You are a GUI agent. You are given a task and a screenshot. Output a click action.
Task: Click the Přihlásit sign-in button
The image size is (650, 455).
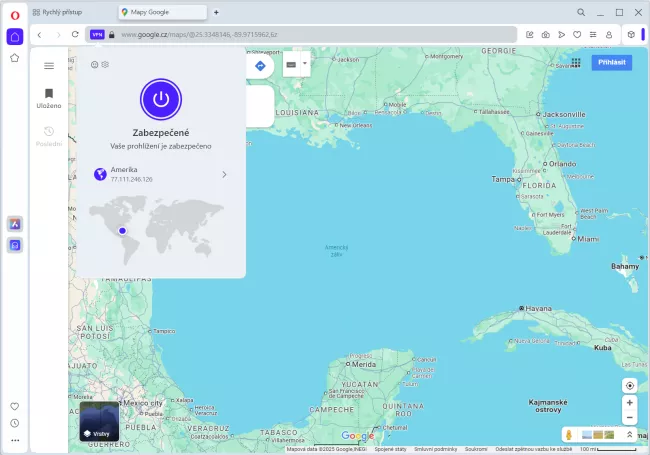point(611,62)
